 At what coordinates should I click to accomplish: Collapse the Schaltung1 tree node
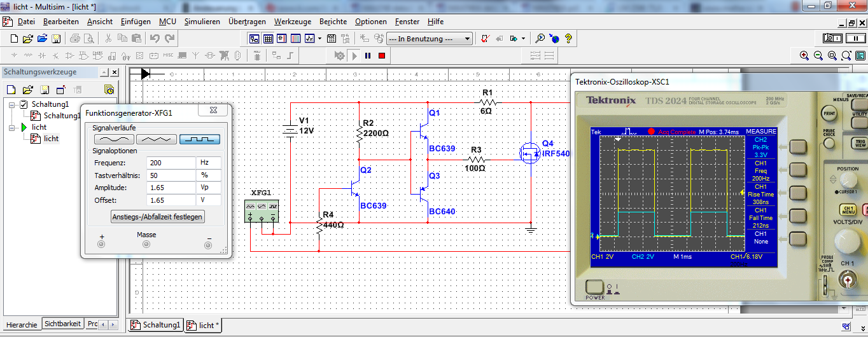12,104
